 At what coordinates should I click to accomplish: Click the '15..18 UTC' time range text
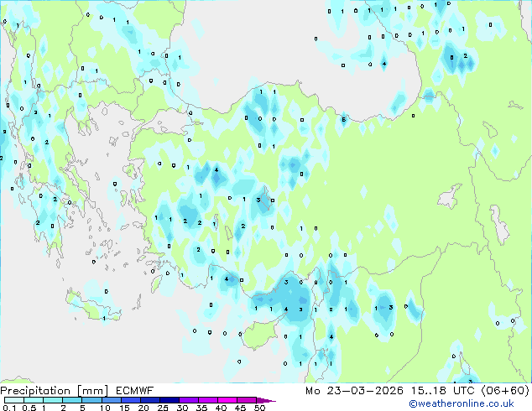coord(443,391)
